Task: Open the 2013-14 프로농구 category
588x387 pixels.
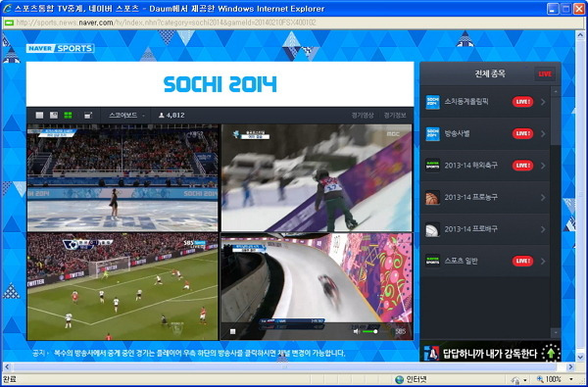Action: (485, 198)
